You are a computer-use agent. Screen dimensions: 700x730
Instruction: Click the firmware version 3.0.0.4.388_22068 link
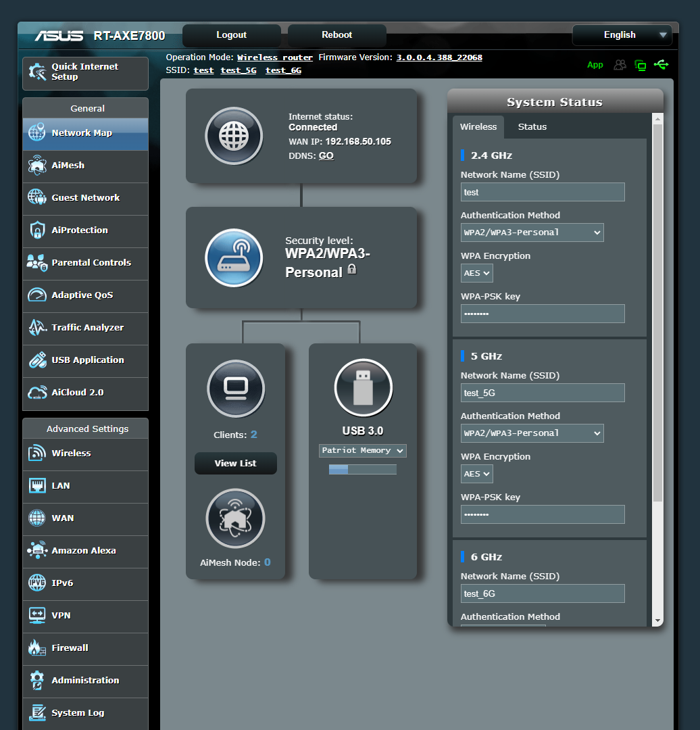click(439, 57)
